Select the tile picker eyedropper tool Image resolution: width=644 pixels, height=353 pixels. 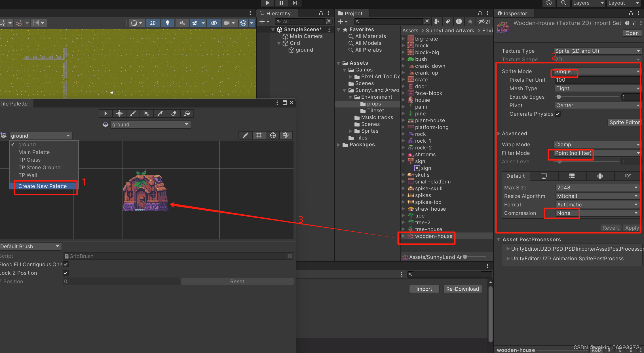[160, 113]
